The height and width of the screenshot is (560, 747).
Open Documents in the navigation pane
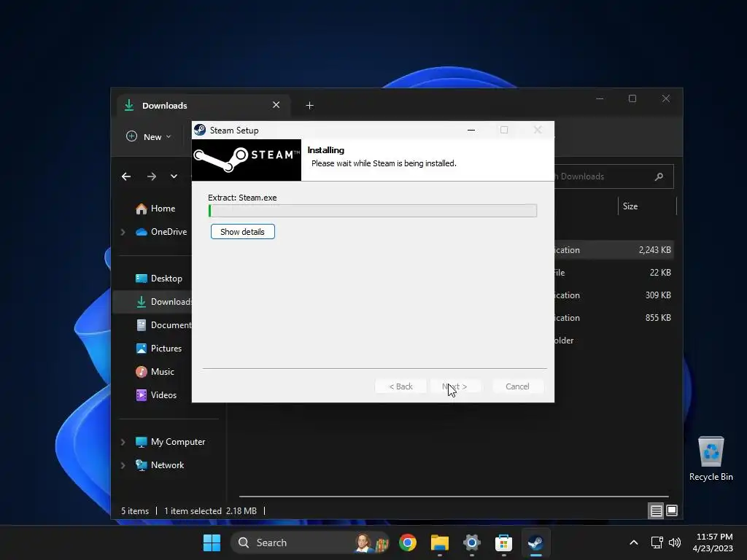tap(163, 325)
